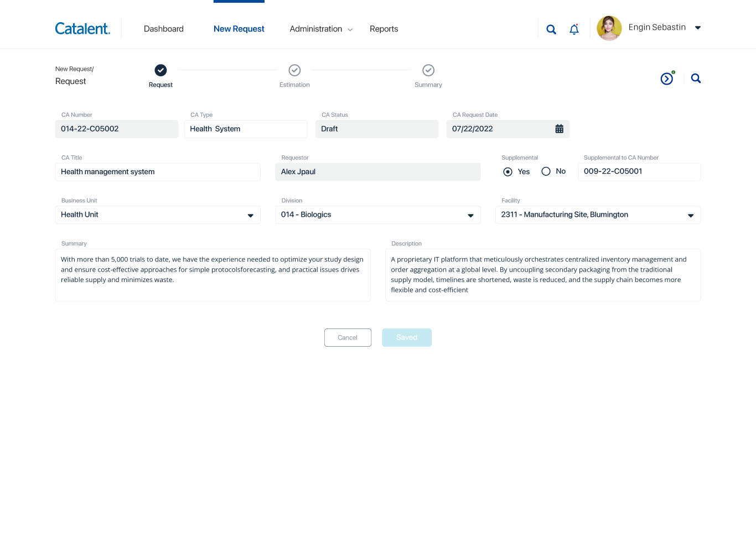
Task: Click the Request step checkmark circle
Action: click(160, 70)
